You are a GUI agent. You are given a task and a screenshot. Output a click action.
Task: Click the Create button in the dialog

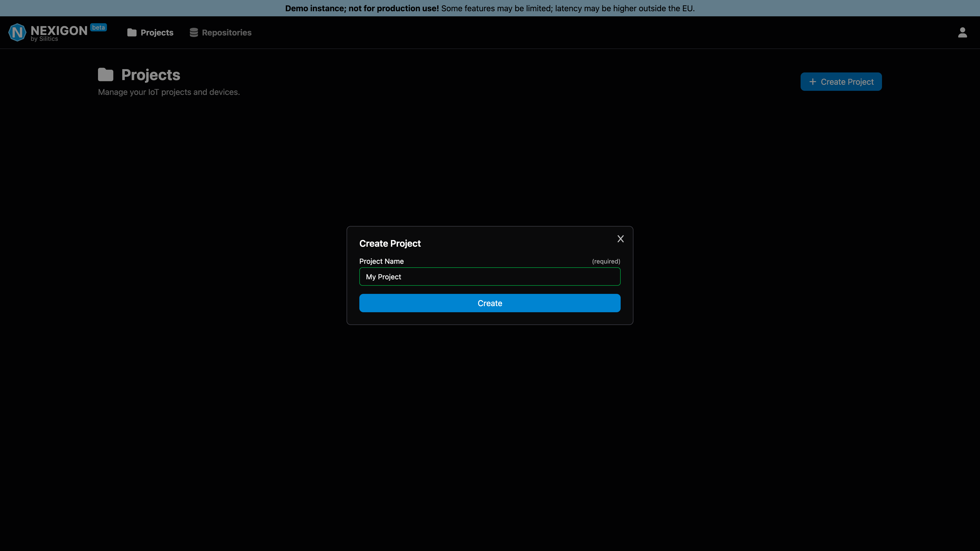coord(490,303)
